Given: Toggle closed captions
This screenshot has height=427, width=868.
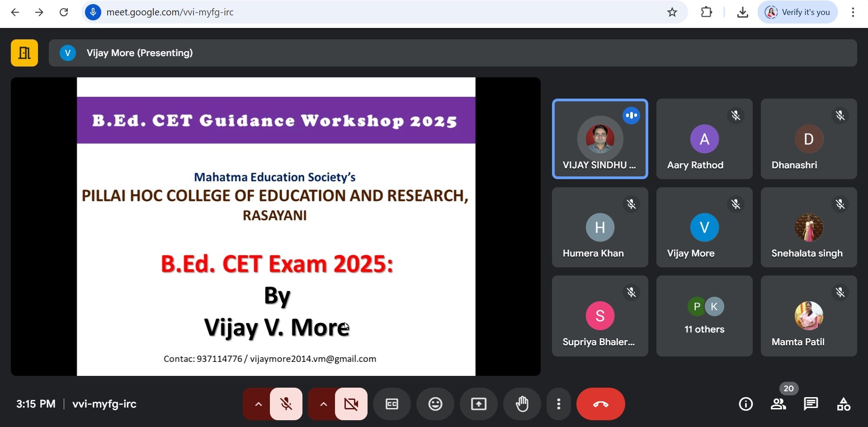Looking at the screenshot, I should coord(392,404).
